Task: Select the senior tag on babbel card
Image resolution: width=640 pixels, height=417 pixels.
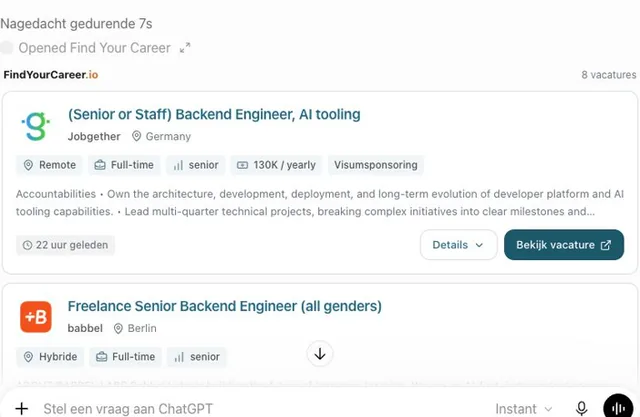Action: (197, 357)
